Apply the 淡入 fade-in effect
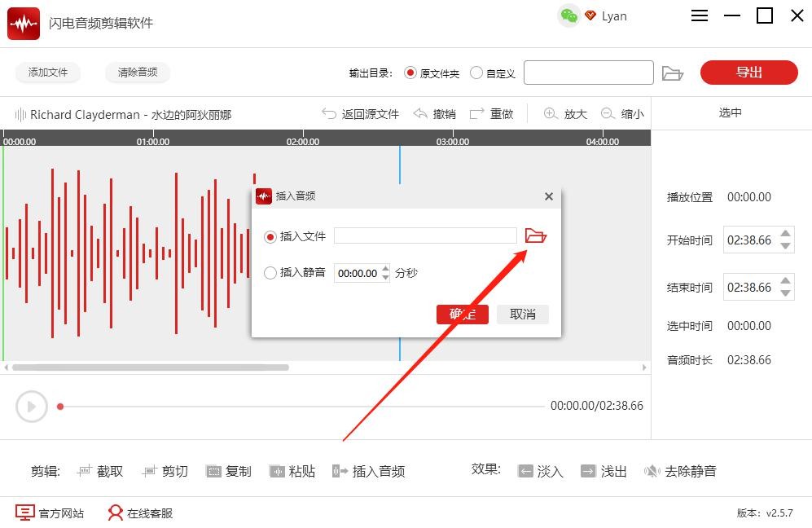Viewport: 812px width, 528px height. pos(540,471)
